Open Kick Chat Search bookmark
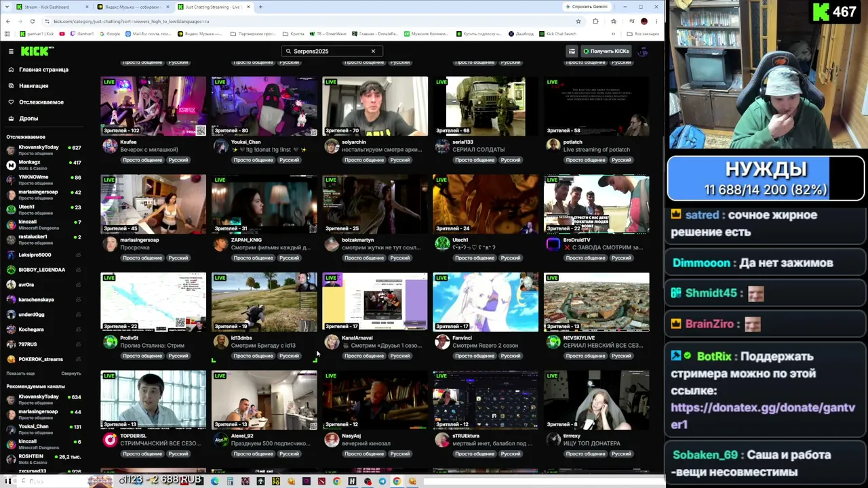The height and width of the screenshot is (488, 868). (558, 34)
